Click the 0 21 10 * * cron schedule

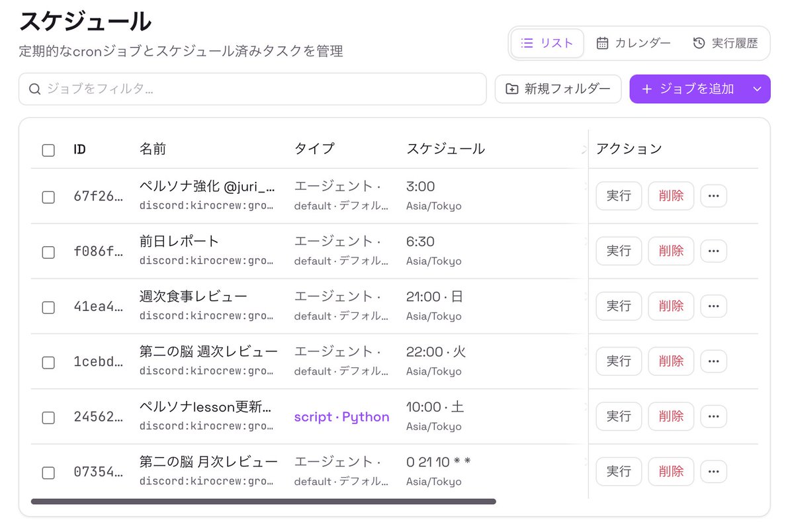439,461
